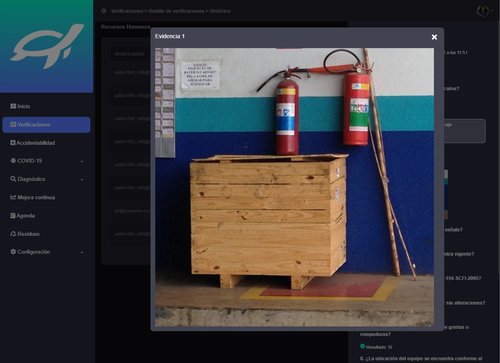Click the Evidencia 1 dialog title
The width and height of the screenshot is (500, 363).
pos(170,36)
